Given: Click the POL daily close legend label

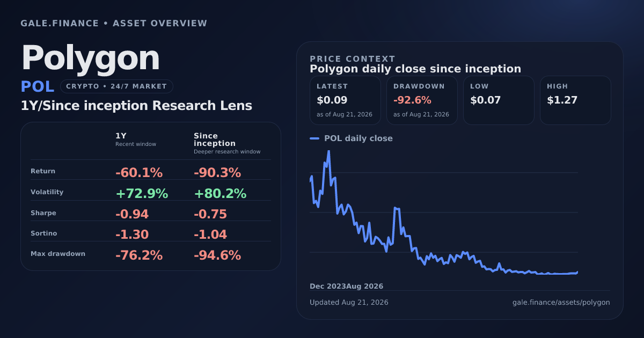Looking at the screenshot, I should (358, 138).
